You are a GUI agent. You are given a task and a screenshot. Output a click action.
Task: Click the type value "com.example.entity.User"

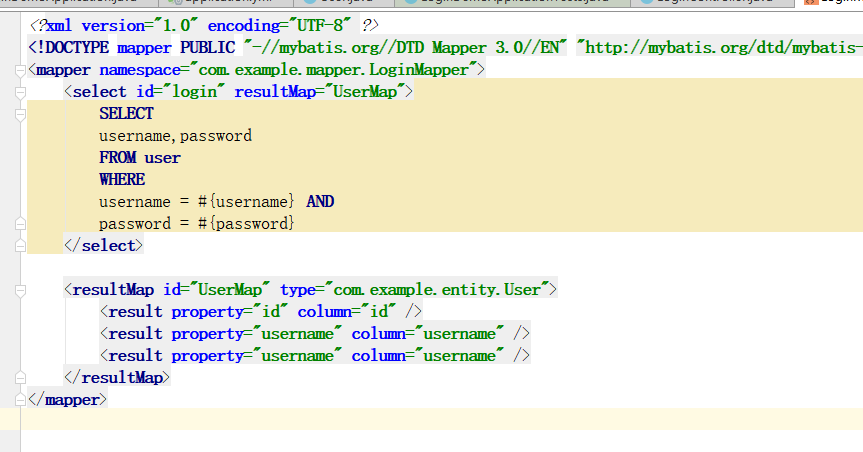[x=436, y=290]
